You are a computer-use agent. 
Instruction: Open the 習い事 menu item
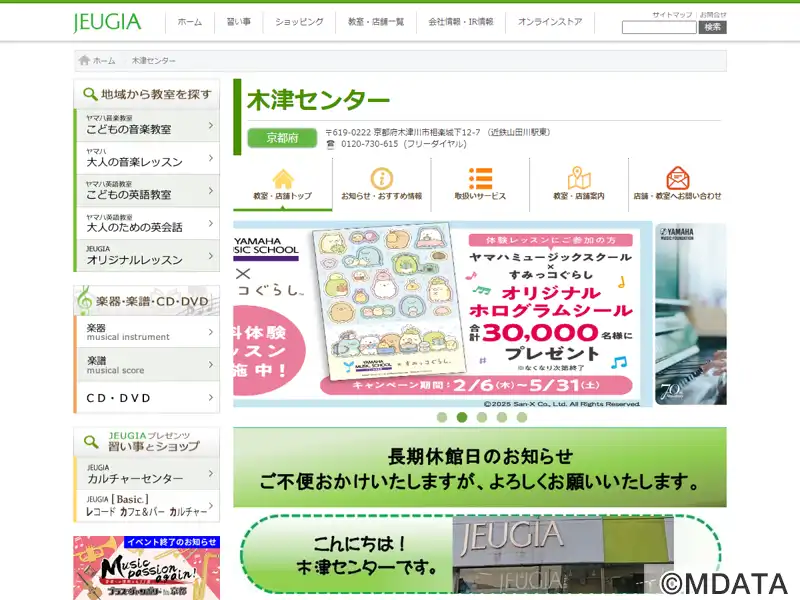pyautogui.click(x=239, y=22)
